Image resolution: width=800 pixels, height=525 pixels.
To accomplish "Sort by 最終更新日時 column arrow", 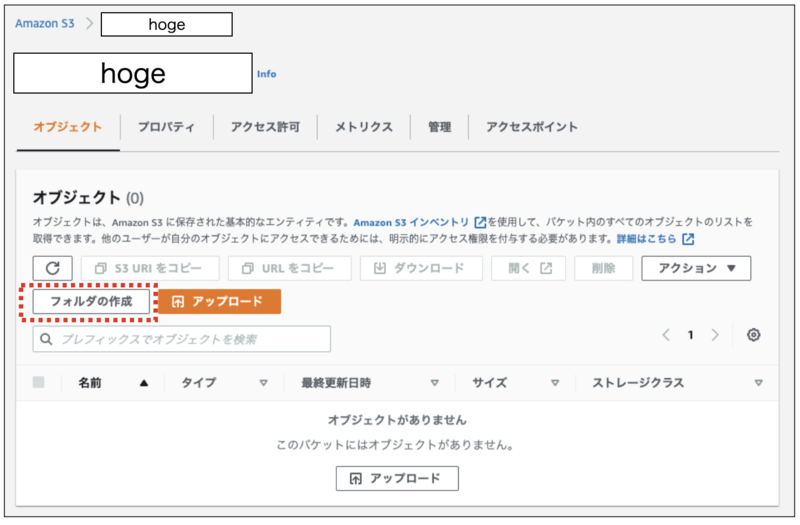I will click(435, 383).
